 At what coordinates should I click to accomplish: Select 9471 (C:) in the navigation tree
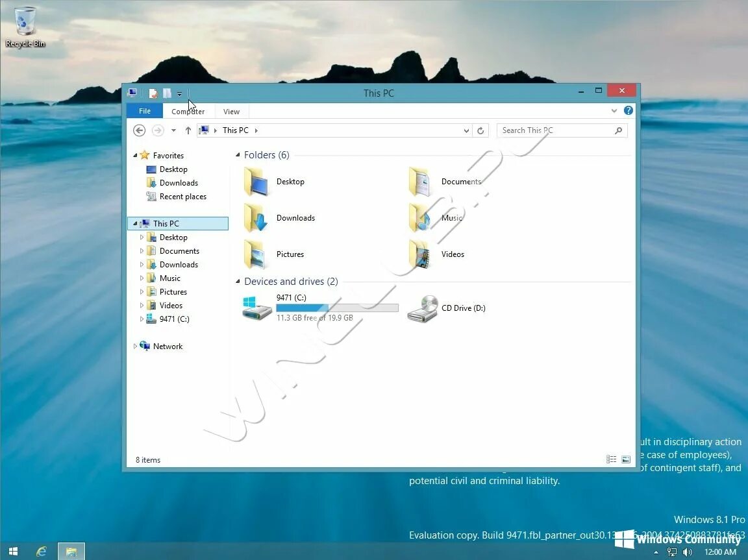(174, 319)
